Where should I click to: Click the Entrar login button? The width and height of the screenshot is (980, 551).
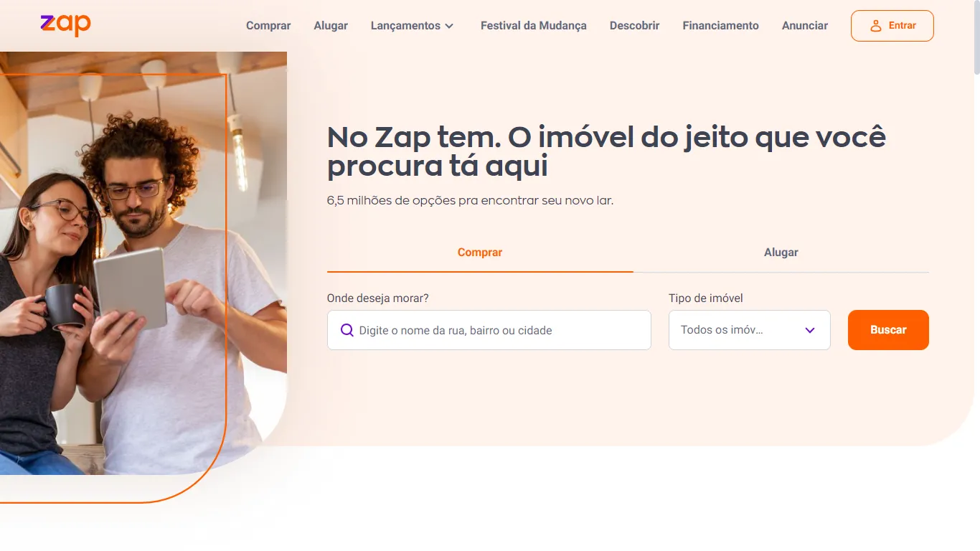coord(892,26)
